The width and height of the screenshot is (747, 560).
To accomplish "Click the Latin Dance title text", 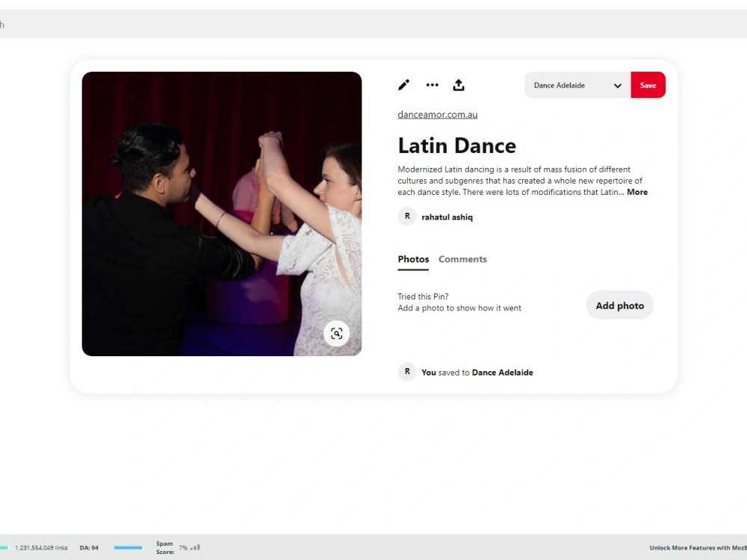I will (x=457, y=146).
